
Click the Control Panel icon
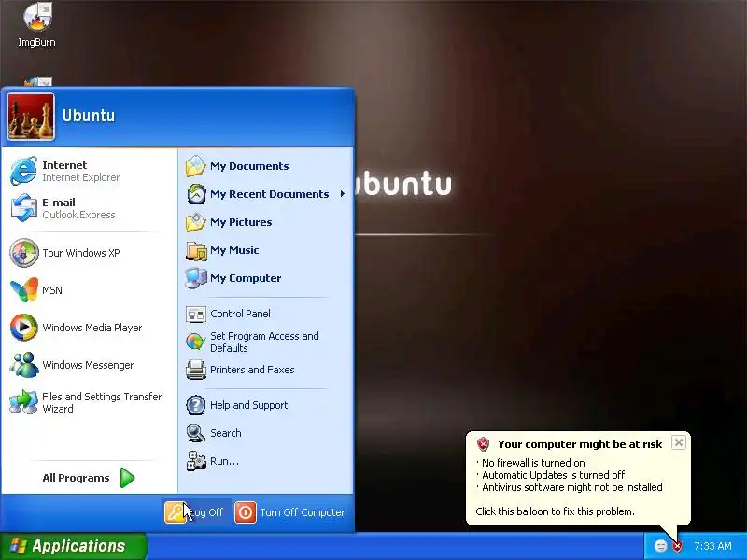coord(196,314)
